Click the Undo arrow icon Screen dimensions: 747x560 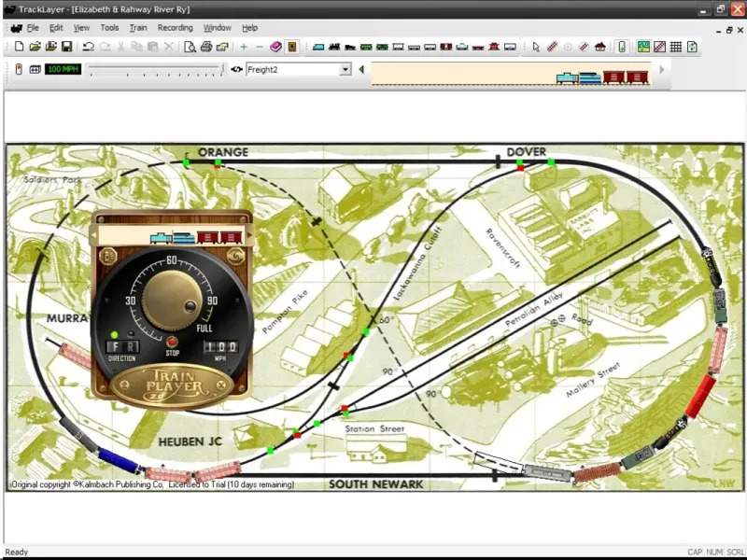[88, 47]
